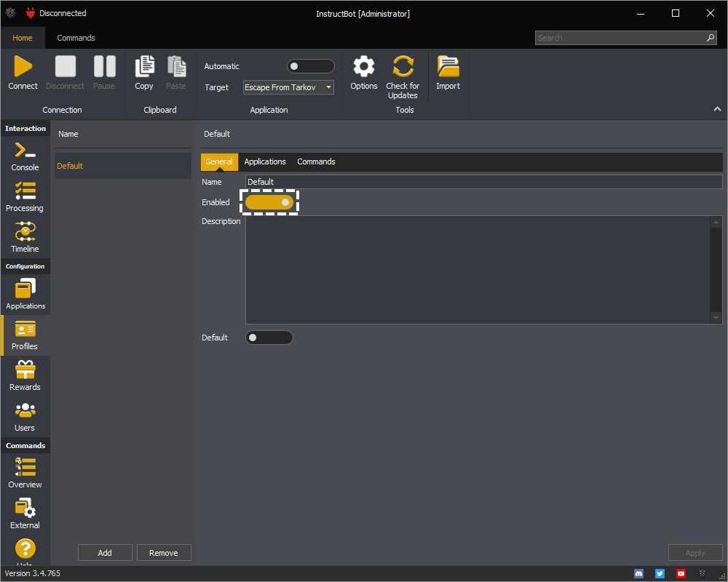Open the External commands section
Viewport: 728px width, 582px height.
(25, 514)
